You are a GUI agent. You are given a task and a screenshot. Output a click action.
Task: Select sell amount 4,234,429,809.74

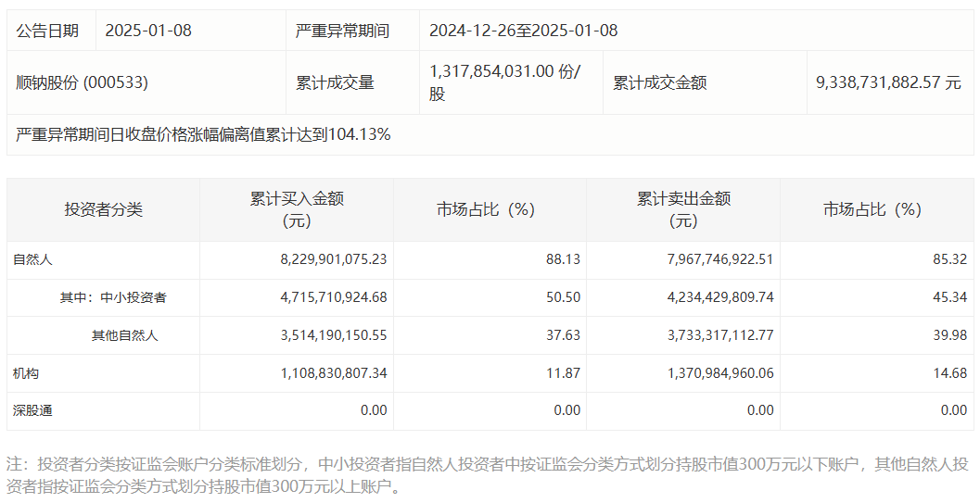click(720, 297)
